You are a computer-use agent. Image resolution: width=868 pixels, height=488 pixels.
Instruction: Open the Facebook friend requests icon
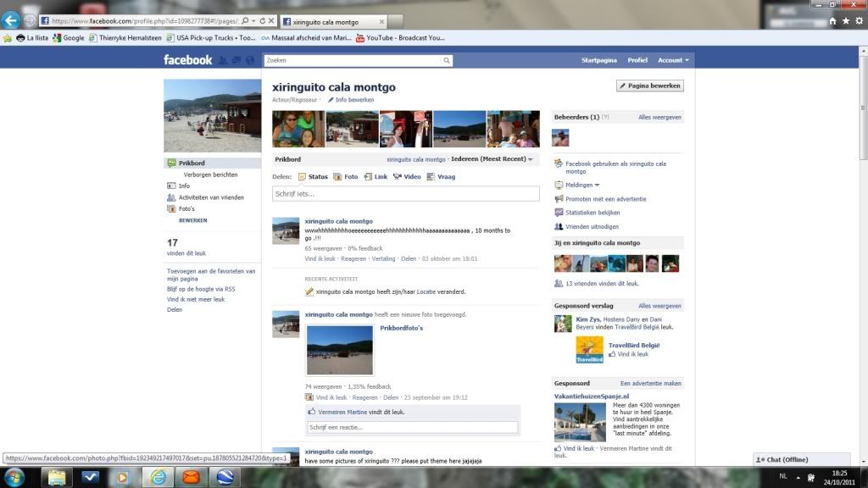point(223,60)
